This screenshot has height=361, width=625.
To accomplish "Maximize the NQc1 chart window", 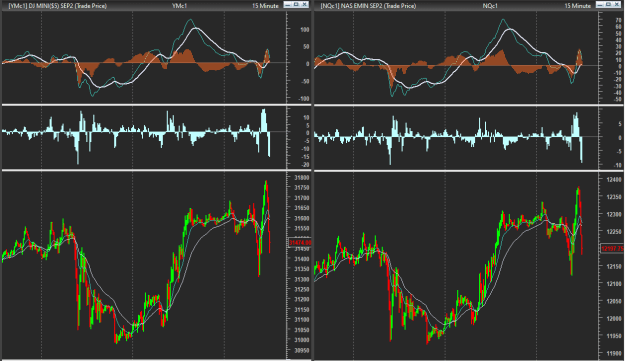I will 609,4.
